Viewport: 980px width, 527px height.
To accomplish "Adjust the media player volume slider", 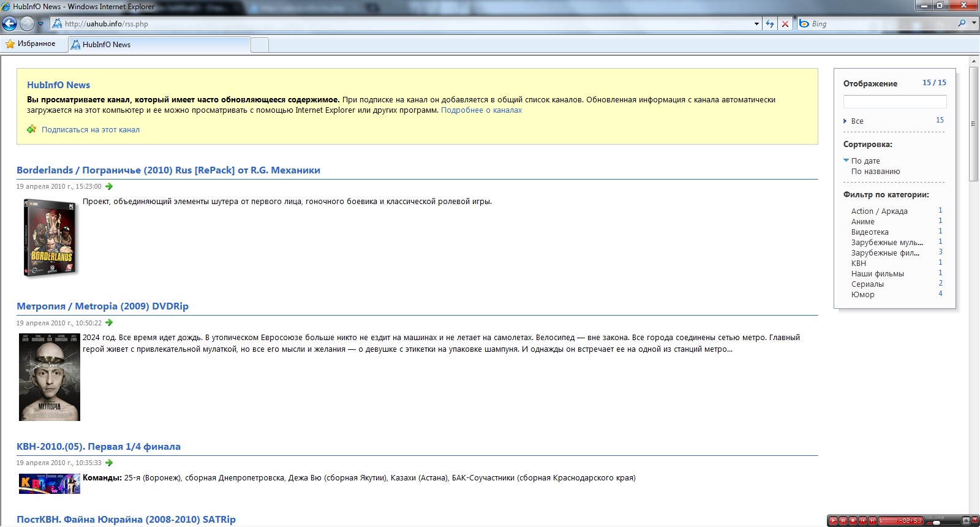I will point(937,523).
